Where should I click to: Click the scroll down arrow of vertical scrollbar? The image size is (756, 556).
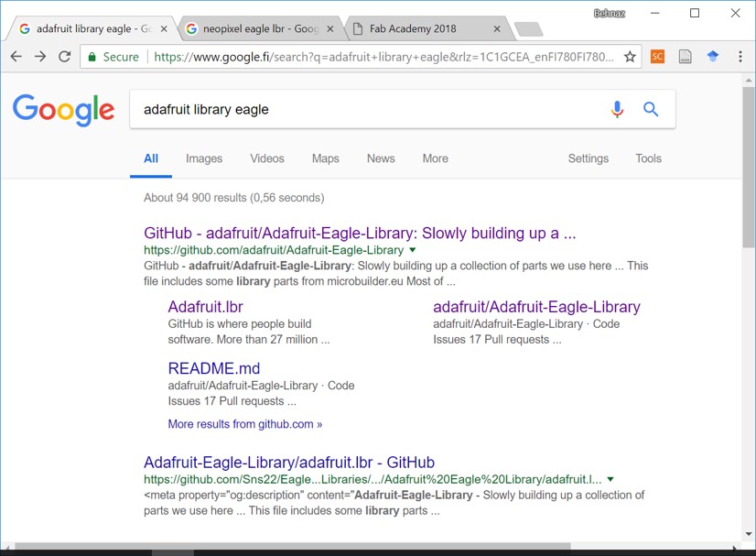(749, 534)
